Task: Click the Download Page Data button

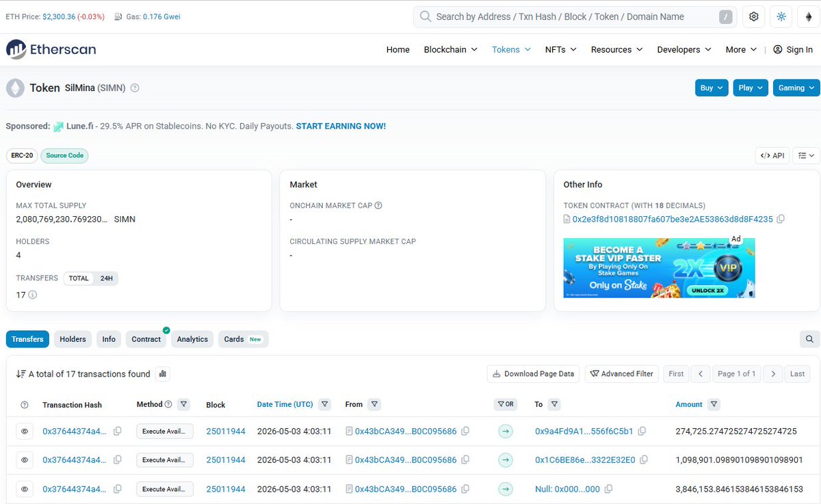Action: click(x=533, y=374)
